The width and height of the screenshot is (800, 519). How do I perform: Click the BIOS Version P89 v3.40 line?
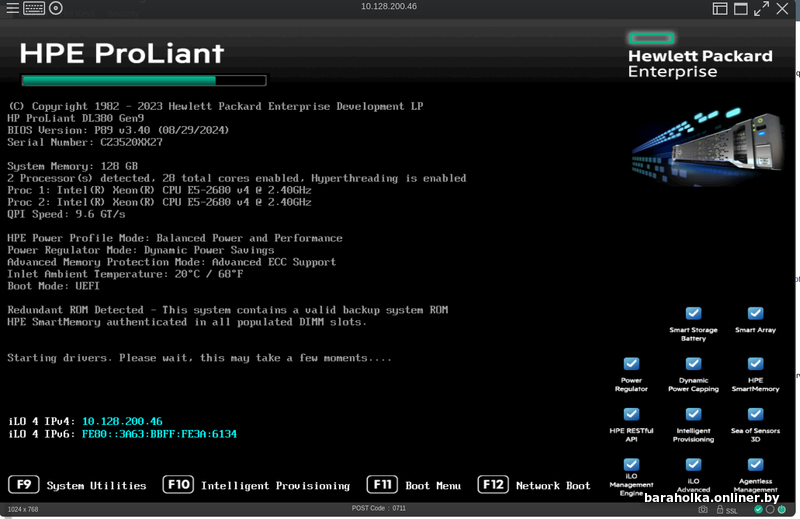tap(118, 130)
